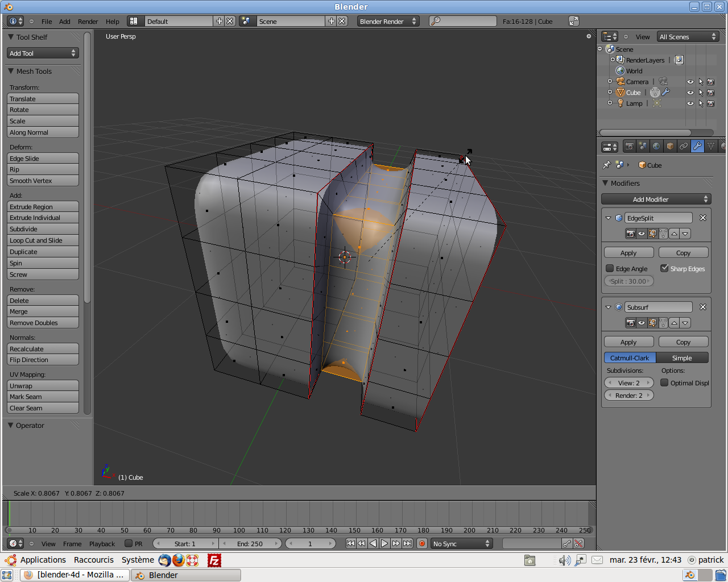
Task: Enable auto keyframe recording (red circle)
Action: click(421, 543)
